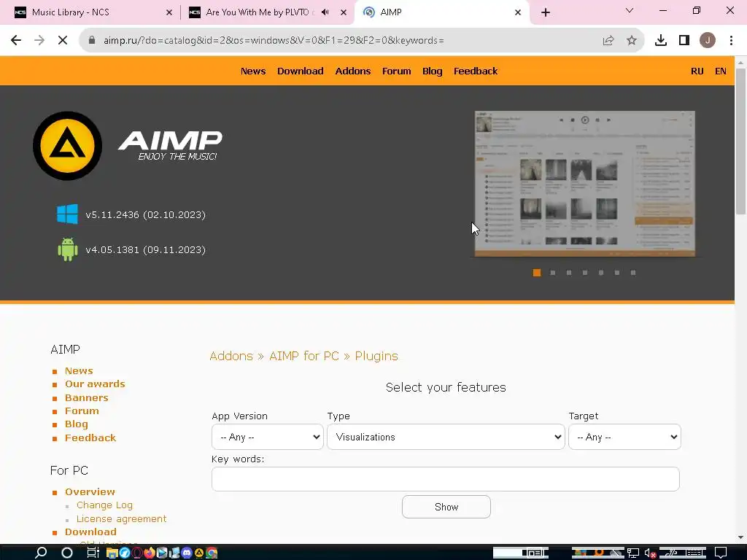Open Change Log in the sidebar
The width and height of the screenshot is (747, 560).
(104, 505)
